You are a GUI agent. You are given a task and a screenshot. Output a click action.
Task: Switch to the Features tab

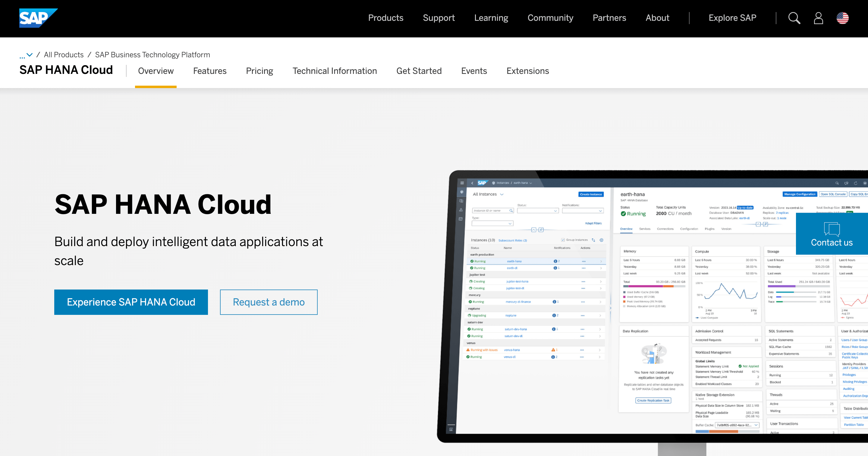coord(209,71)
